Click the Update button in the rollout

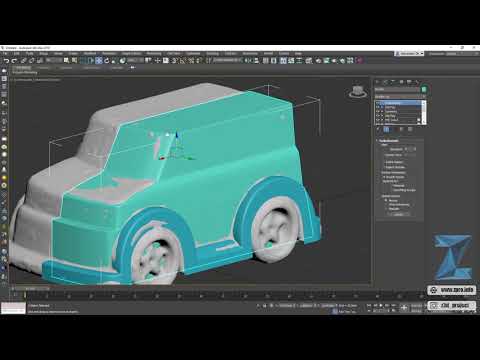[398, 214]
